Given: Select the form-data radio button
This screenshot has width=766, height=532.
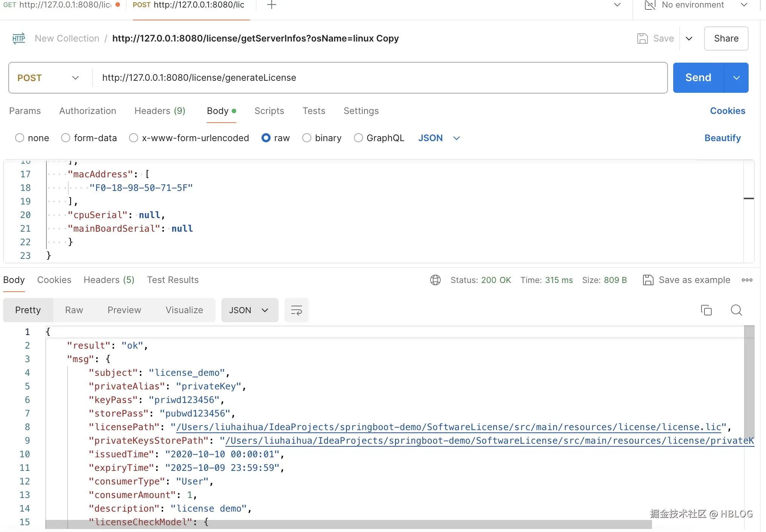Looking at the screenshot, I should pos(66,138).
